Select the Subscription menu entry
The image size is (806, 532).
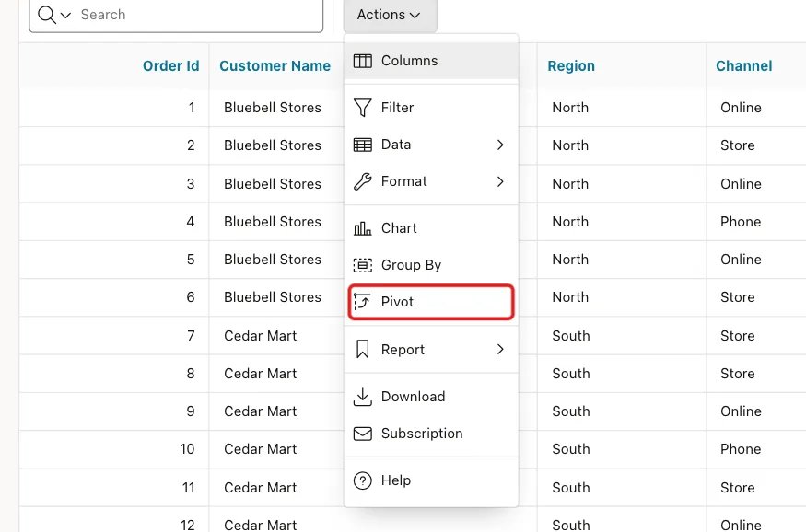(431, 434)
